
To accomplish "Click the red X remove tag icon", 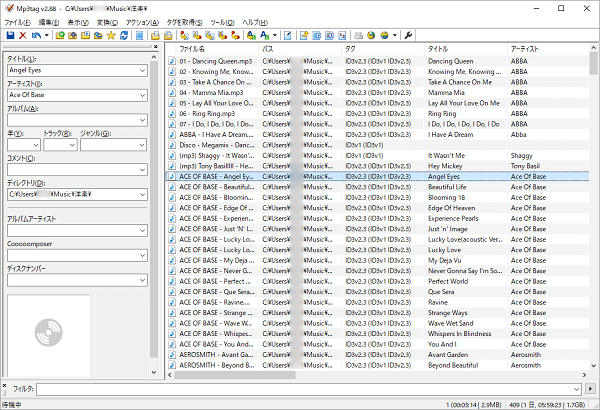I will [23, 35].
